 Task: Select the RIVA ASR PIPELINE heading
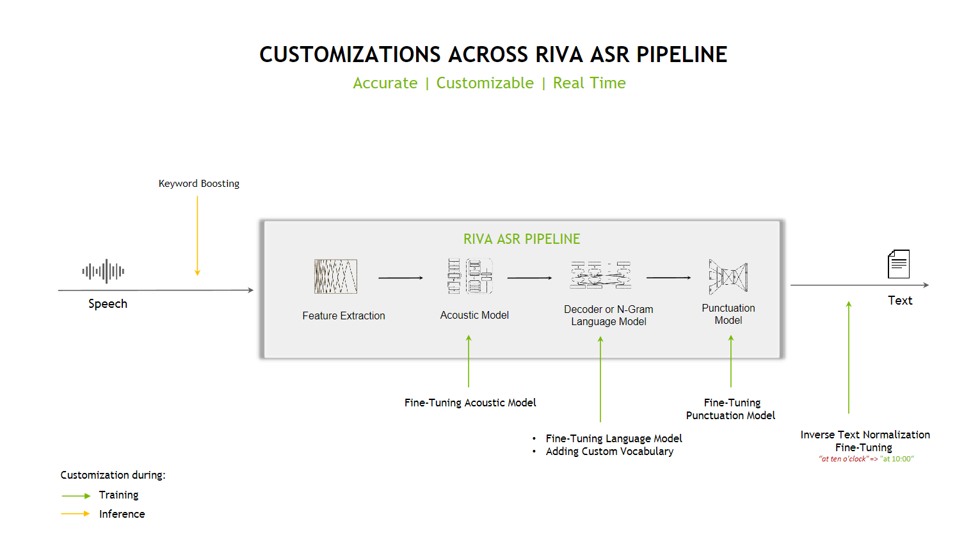pos(522,239)
